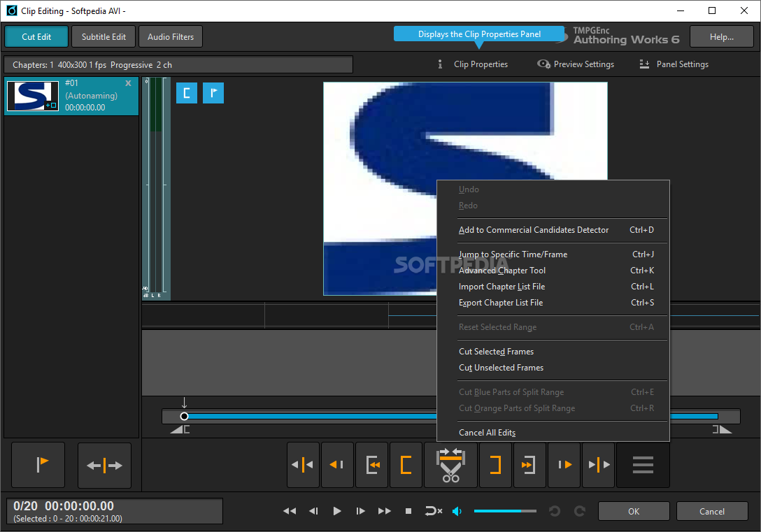Set selection end with orange right bracket

tap(495, 465)
